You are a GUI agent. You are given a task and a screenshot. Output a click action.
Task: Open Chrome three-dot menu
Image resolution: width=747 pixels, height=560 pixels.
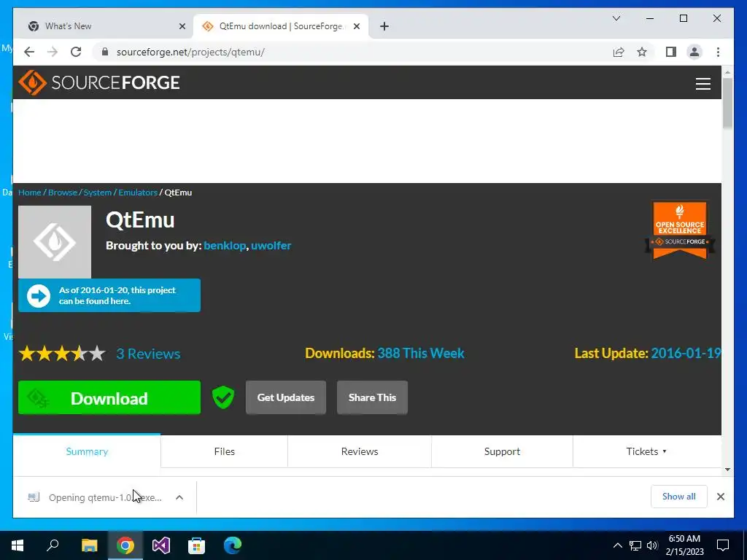click(718, 52)
